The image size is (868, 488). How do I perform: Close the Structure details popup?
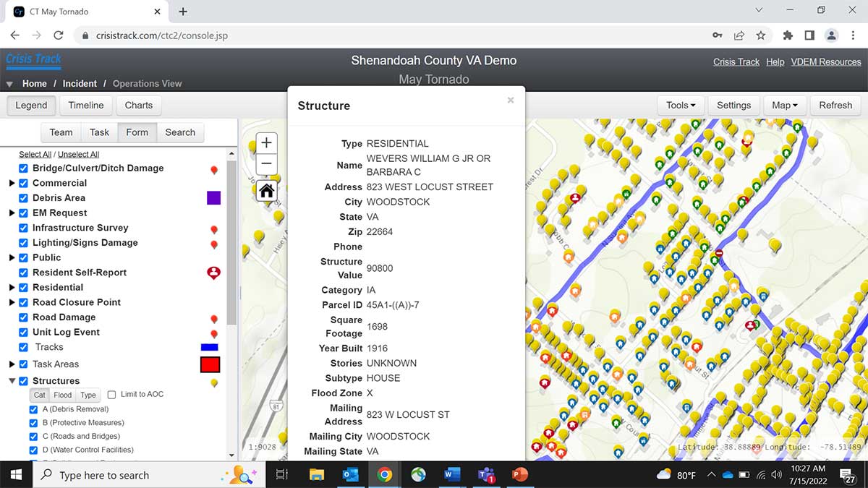click(511, 100)
